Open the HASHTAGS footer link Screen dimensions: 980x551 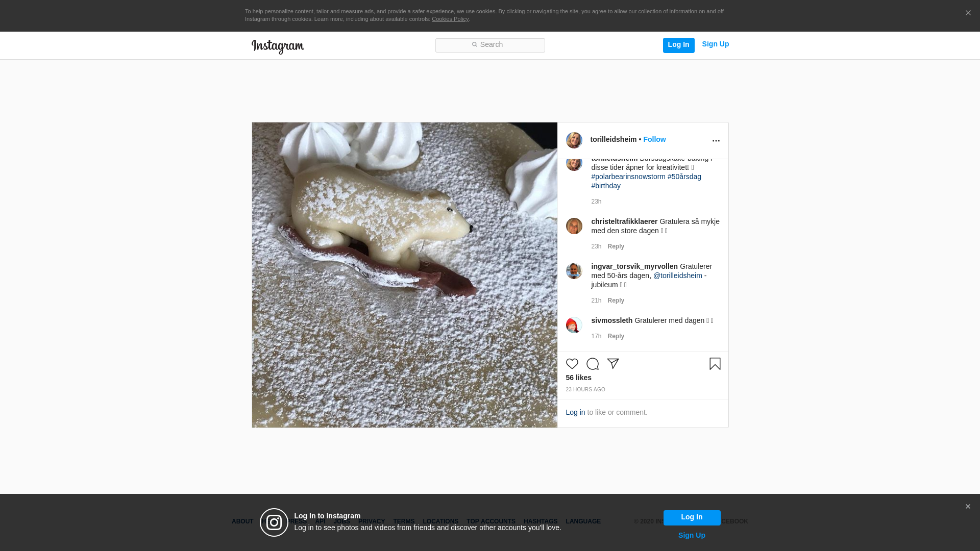pyautogui.click(x=541, y=522)
